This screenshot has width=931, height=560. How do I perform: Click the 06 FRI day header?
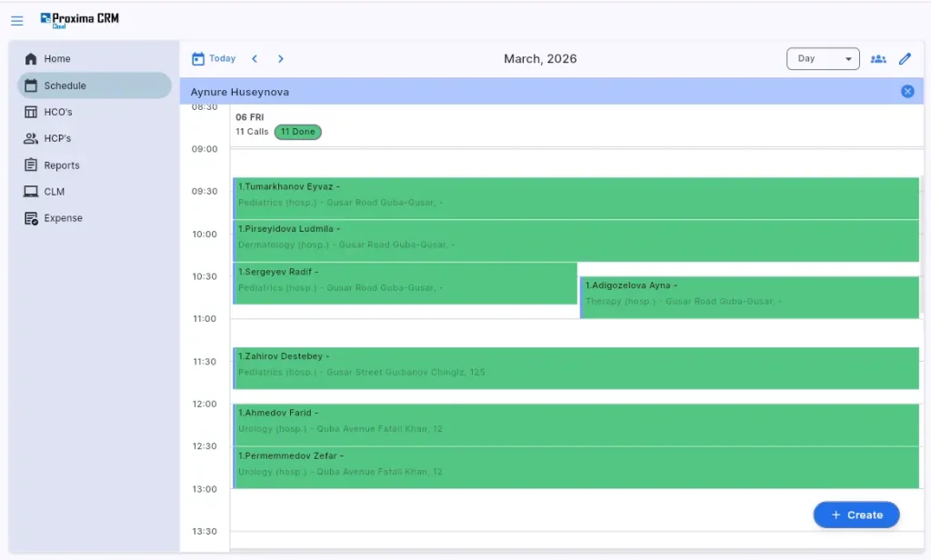tap(249, 117)
